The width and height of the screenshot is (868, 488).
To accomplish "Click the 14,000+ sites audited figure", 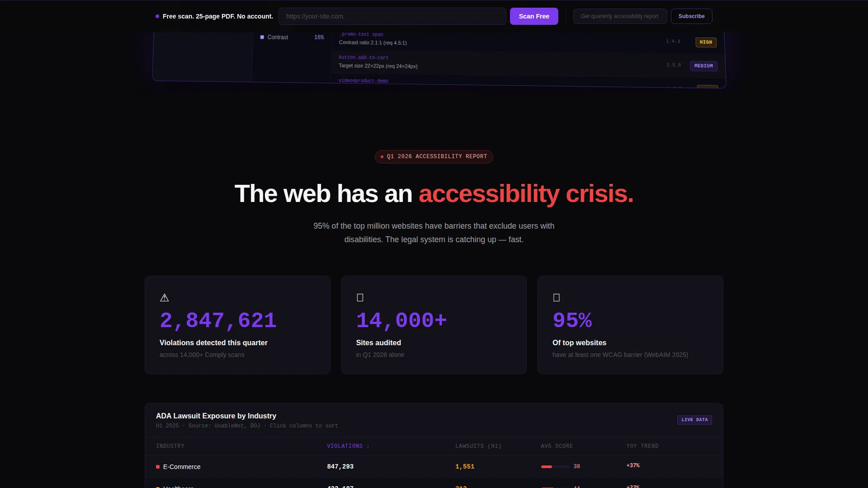I will tap(401, 320).
